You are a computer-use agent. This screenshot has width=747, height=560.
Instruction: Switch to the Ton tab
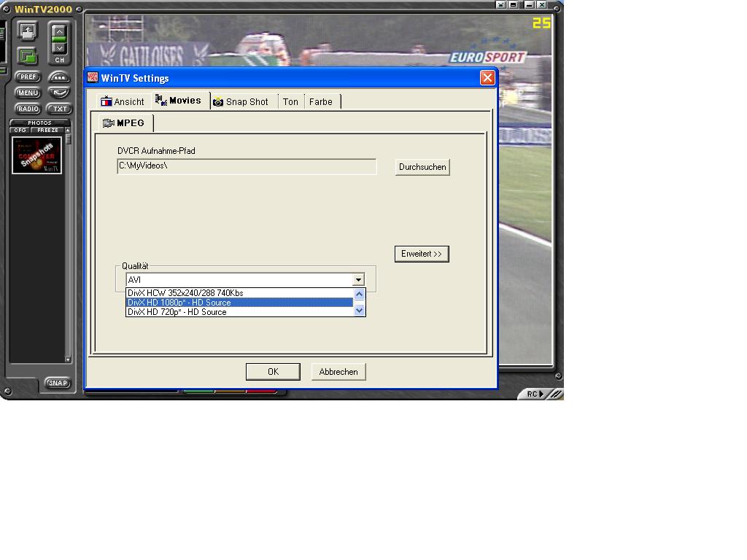[x=290, y=101]
